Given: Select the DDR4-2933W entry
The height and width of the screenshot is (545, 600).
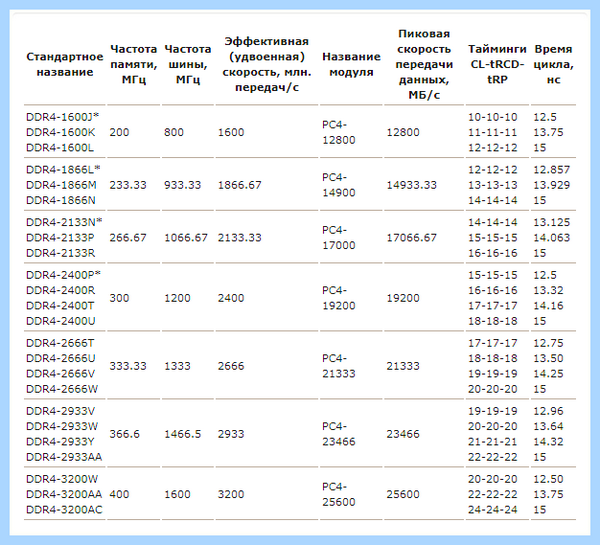Looking at the screenshot, I should 62,426.
